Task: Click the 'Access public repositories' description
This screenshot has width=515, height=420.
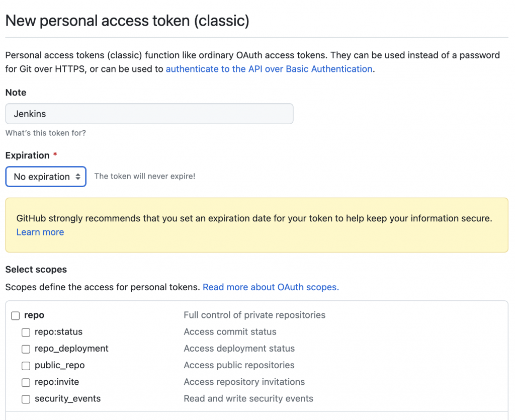Action: click(239, 365)
